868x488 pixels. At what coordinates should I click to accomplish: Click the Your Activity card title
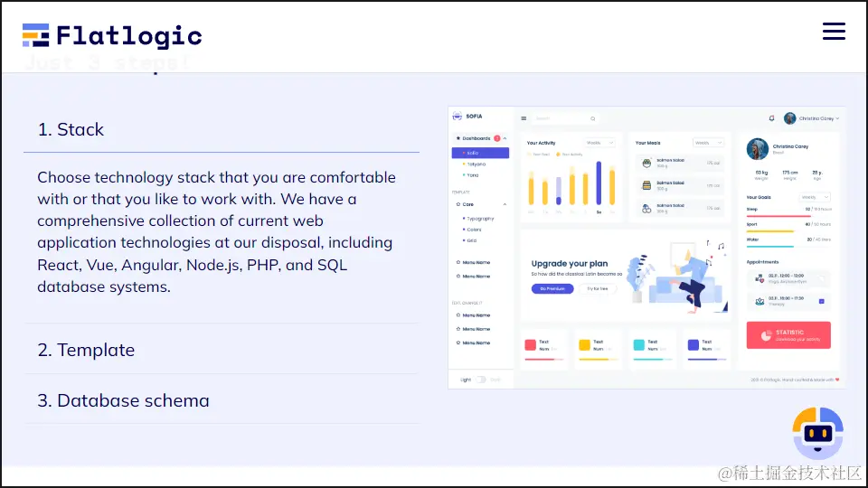(x=541, y=143)
